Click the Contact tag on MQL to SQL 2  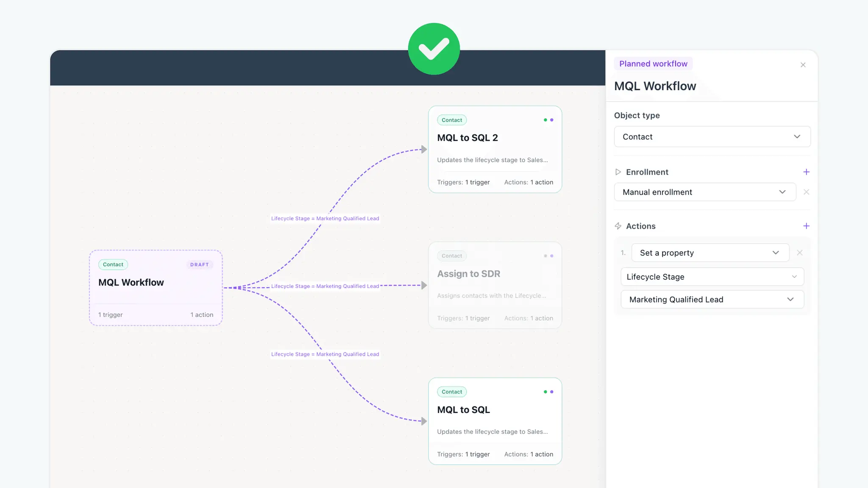point(452,120)
